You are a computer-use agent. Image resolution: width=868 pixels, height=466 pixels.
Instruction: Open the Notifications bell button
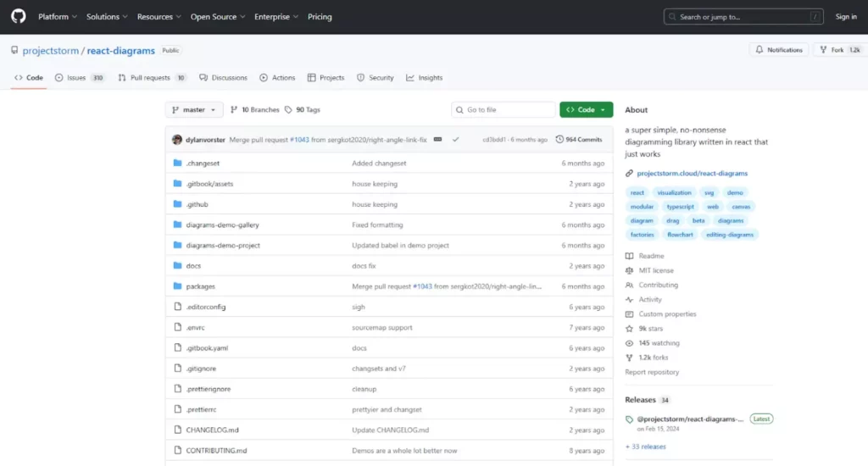click(779, 50)
